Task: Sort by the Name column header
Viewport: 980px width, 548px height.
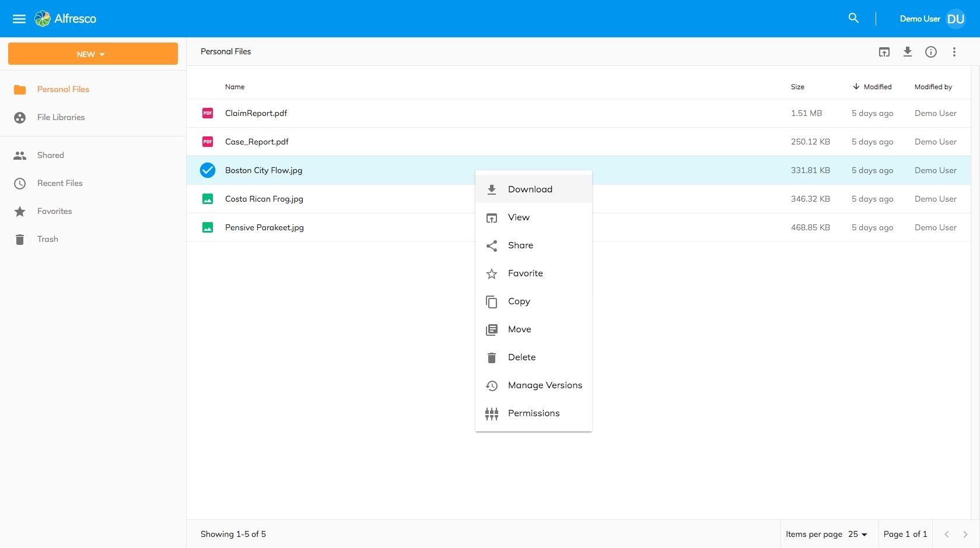Action: (235, 87)
